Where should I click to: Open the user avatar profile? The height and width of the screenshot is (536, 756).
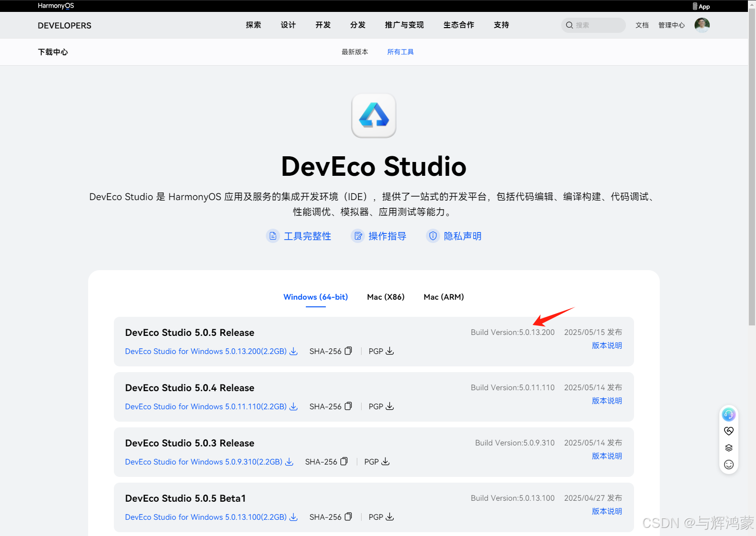(x=702, y=25)
